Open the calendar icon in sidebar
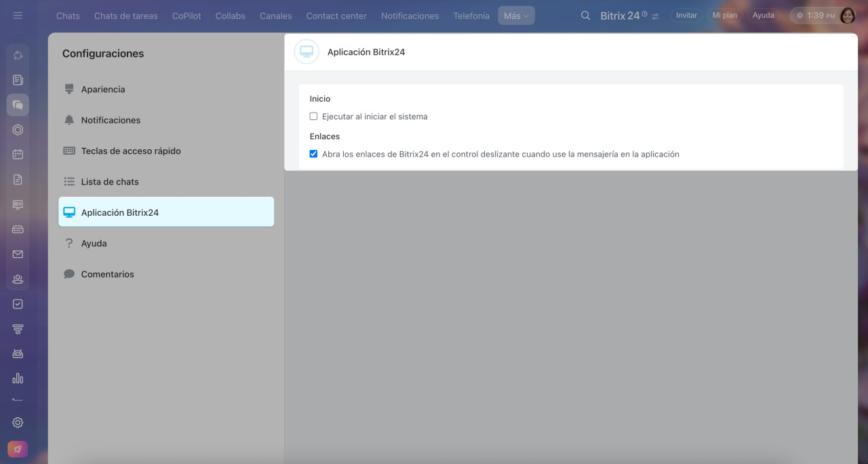This screenshot has width=868, height=464. (x=18, y=154)
